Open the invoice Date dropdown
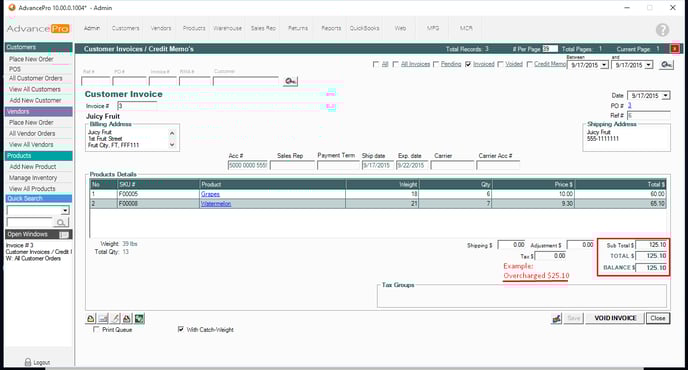 point(666,96)
